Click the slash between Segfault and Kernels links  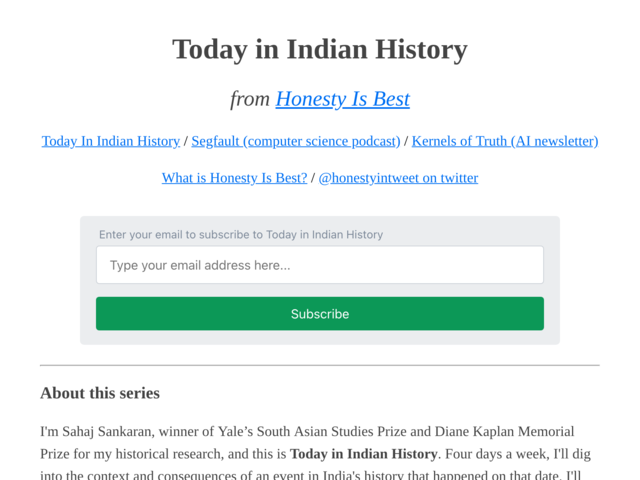click(x=406, y=141)
